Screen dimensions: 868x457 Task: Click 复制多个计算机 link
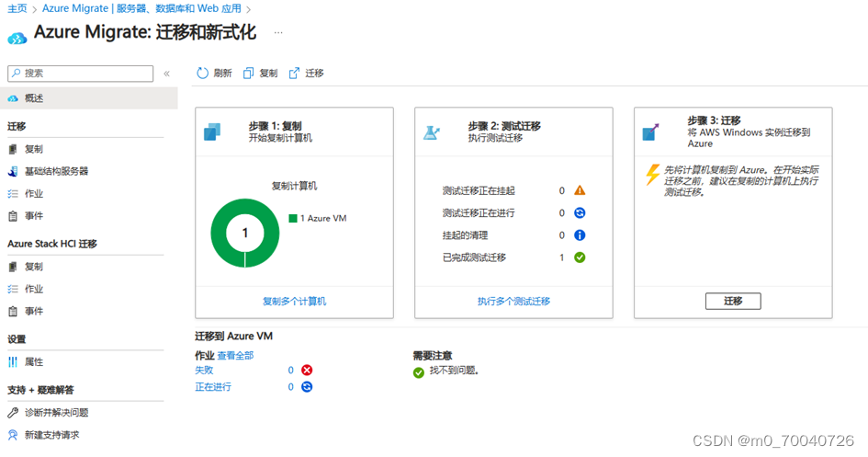[x=295, y=302]
